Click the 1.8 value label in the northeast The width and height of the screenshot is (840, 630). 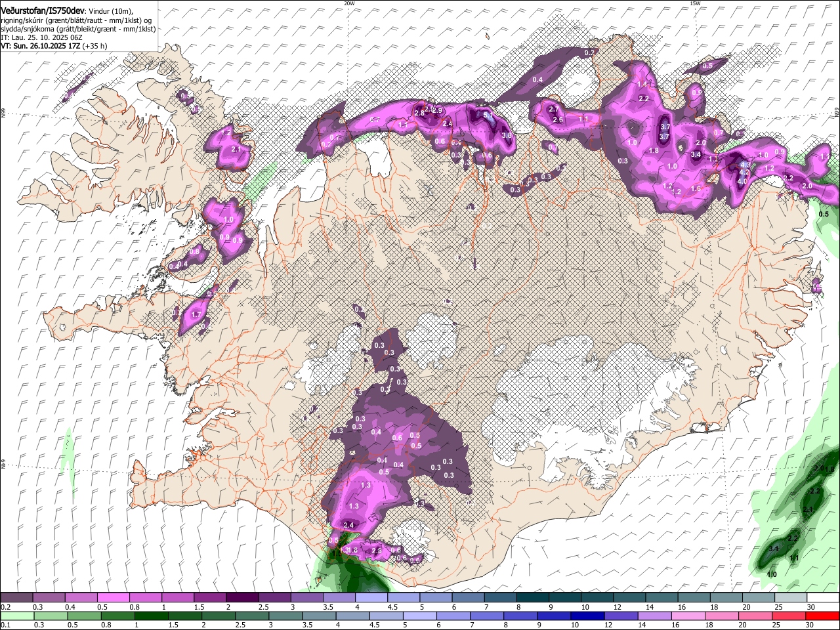(654, 150)
